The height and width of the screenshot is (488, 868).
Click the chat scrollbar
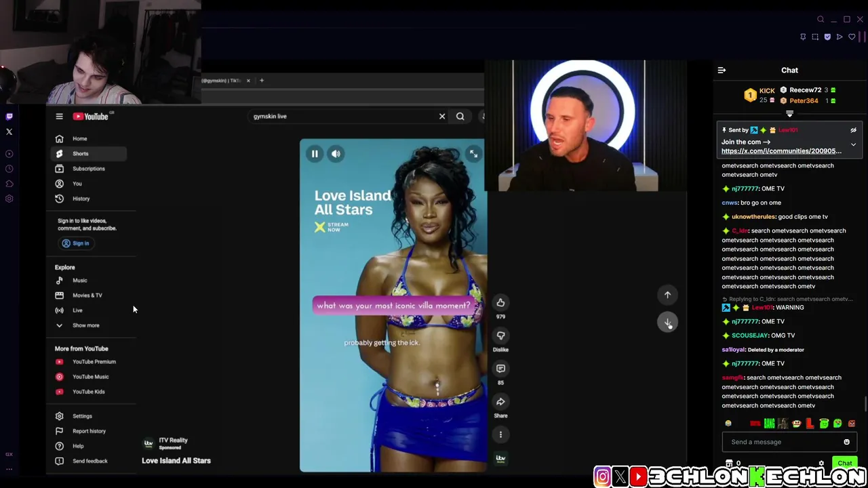pos(865,404)
